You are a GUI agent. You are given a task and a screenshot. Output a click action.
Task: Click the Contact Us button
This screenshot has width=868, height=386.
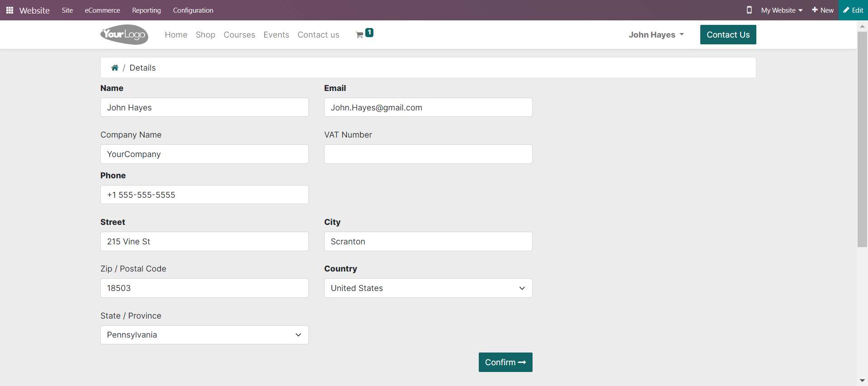tap(728, 35)
